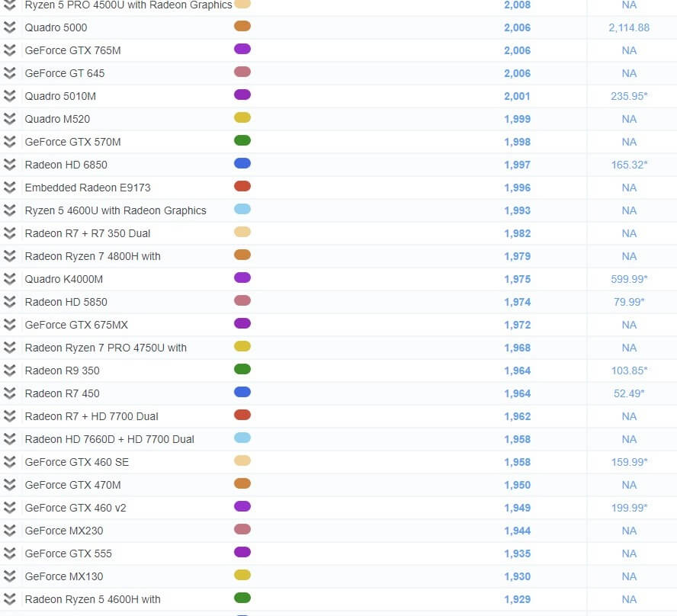Expand the Radeon HD 6850 row chevron
The width and height of the screenshot is (677, 616).
click(x=9, y=165)
